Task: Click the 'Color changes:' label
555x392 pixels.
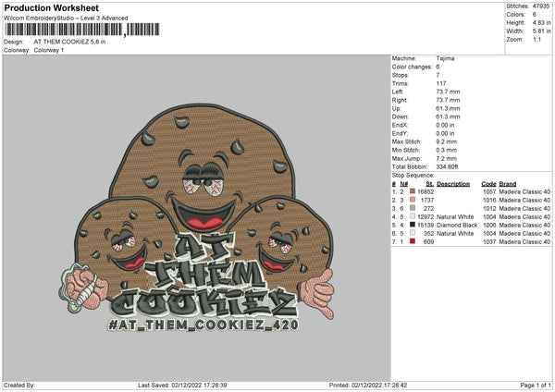Action: click(412, 67)
